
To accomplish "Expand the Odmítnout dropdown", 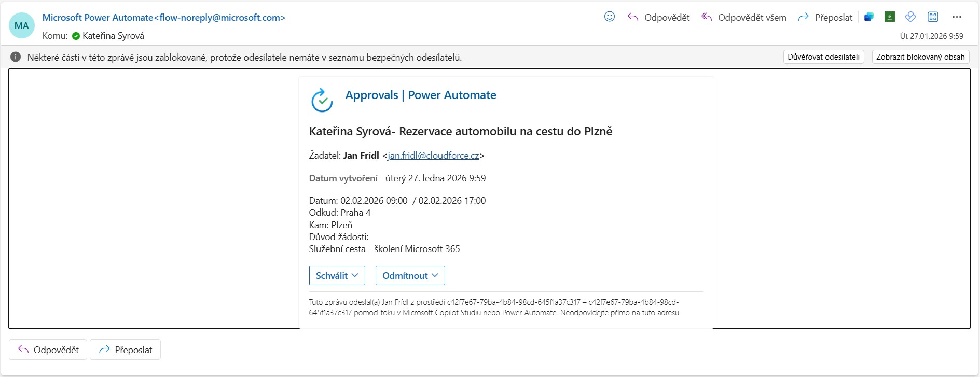I will click(x=410, y=275).
